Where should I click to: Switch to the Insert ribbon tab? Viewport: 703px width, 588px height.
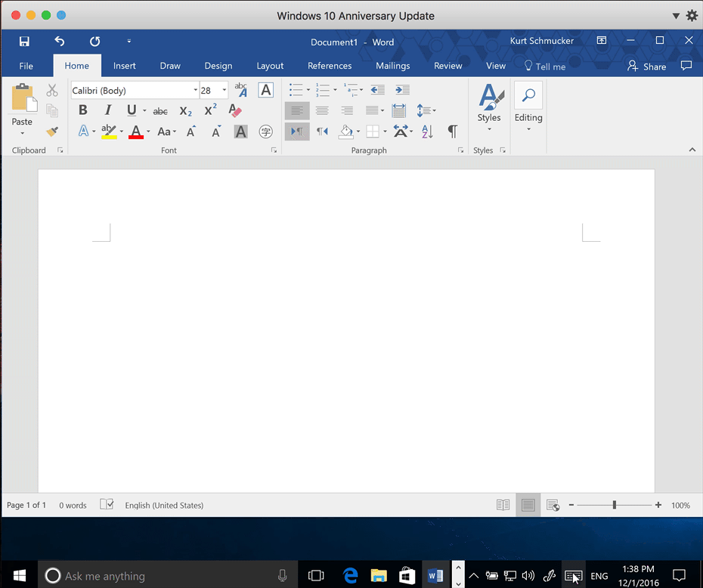coord(124,66)
